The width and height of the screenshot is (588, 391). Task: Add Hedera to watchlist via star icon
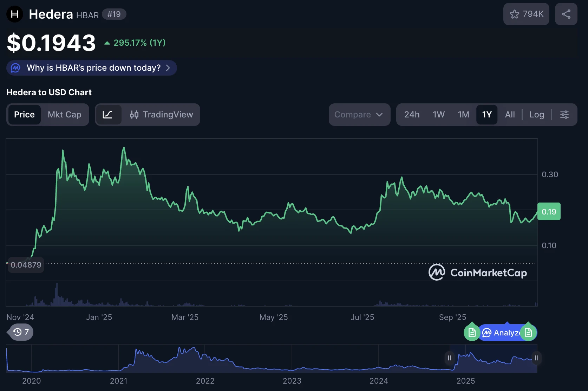click(x=526, y=14)
